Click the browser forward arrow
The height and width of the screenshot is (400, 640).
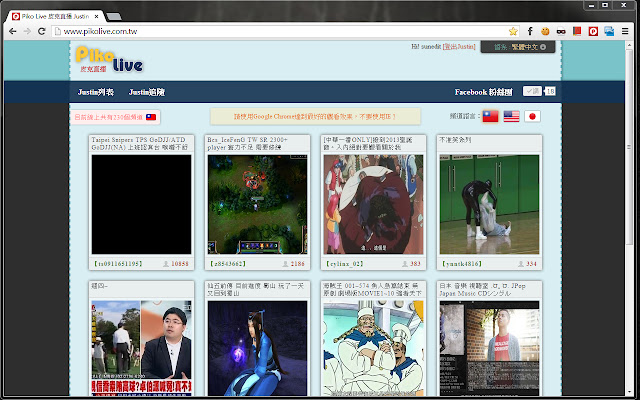tap(27, 31)
